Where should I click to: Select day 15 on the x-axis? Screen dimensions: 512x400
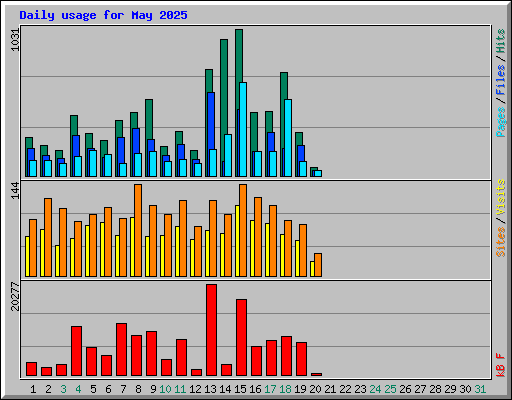click(x=240, y=389)
